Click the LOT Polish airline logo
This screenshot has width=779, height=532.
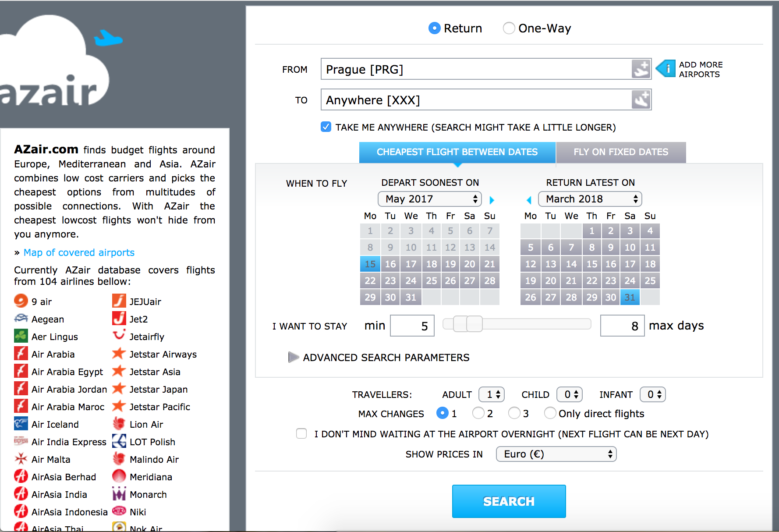tap(118, 441)
